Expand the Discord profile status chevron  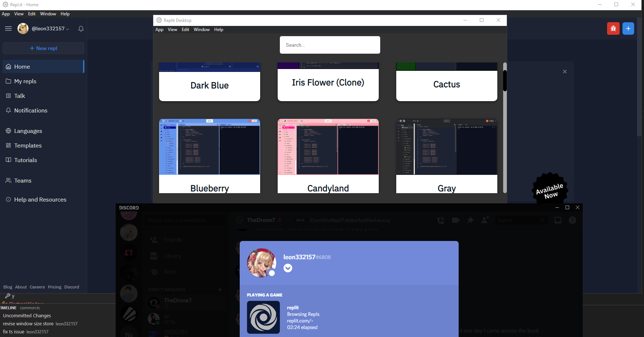tap(288, 268)
